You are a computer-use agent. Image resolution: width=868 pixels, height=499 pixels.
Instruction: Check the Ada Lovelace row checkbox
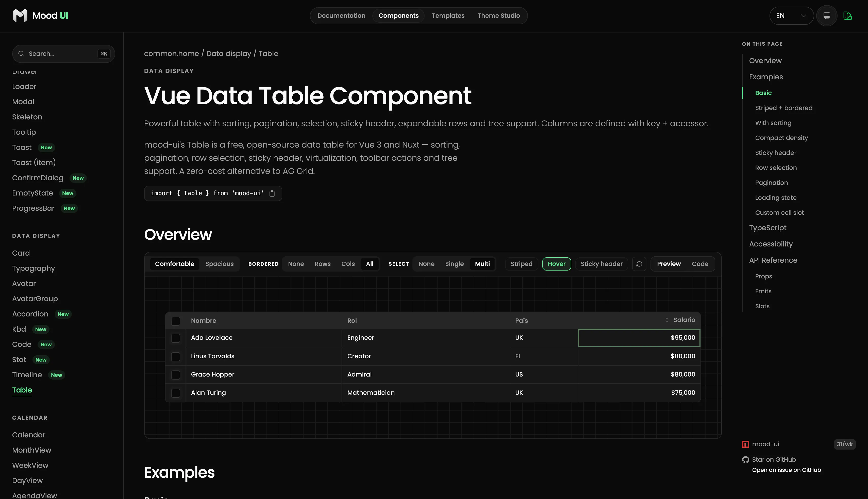(176, 338)
